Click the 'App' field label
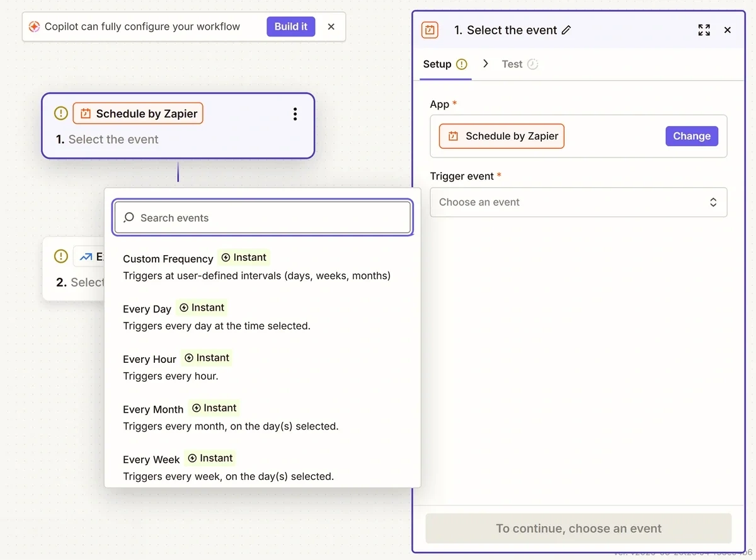The height and width of the screenshot is (560, 756). click(440, 105)
